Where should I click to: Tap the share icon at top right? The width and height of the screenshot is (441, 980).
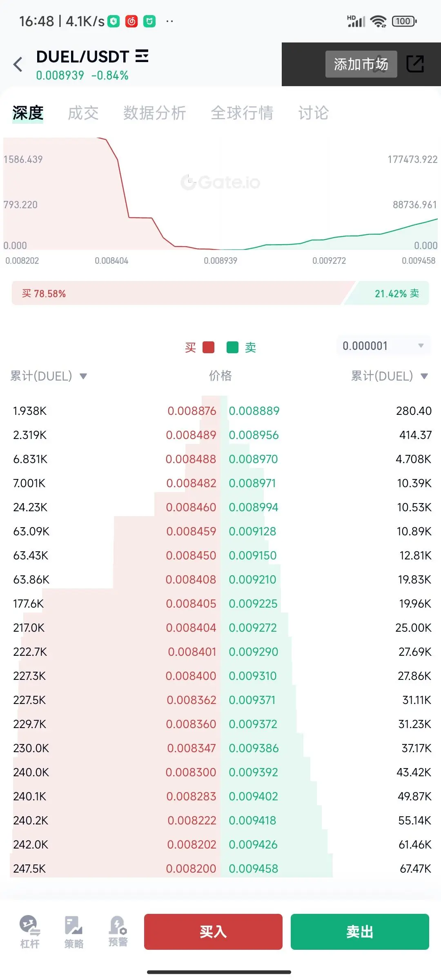pyautogui.click(x=415, y=64)
